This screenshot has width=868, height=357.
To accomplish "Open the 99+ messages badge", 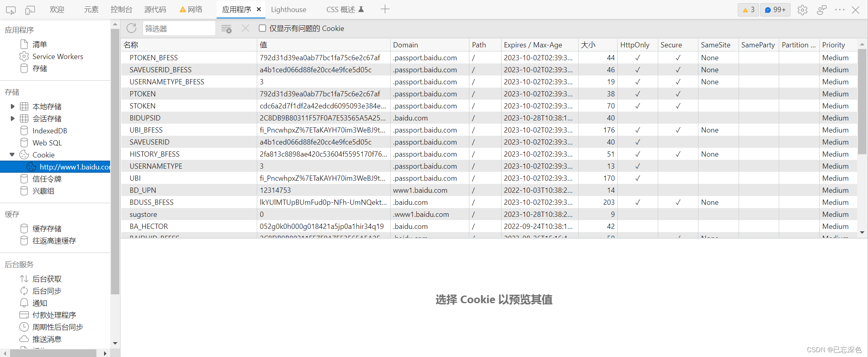I will tap(775, 10).
